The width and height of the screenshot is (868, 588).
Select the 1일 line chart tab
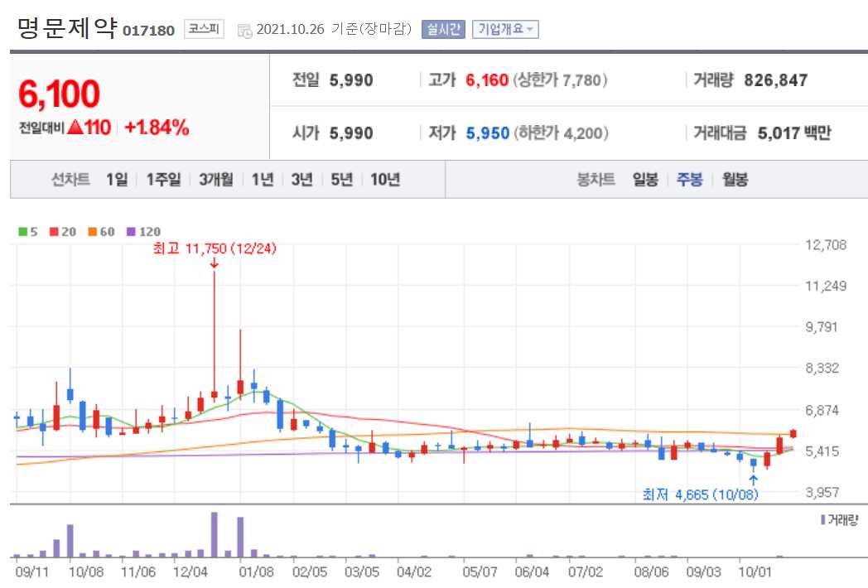point(117,180)
